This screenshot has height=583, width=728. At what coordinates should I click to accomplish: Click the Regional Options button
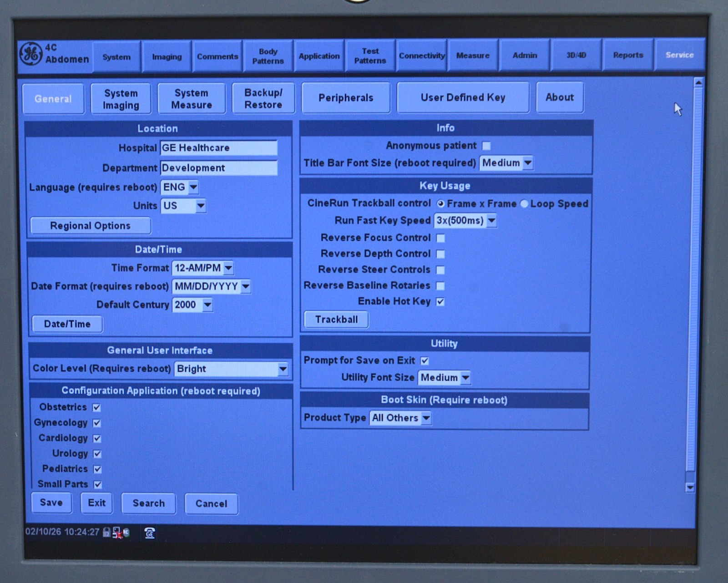pos(91,226)
